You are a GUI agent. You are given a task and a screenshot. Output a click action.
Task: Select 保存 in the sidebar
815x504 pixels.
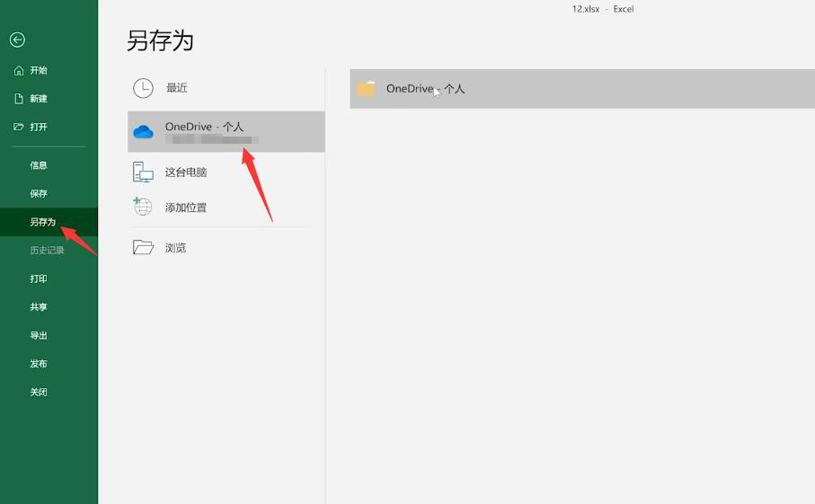coord(39,193)
